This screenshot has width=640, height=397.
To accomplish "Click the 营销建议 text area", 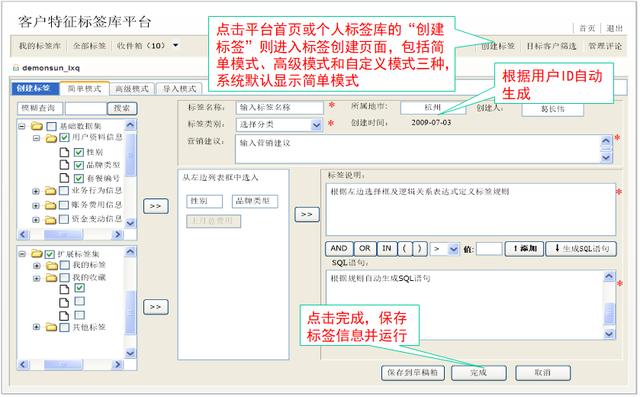I will (x=424, y=149).
